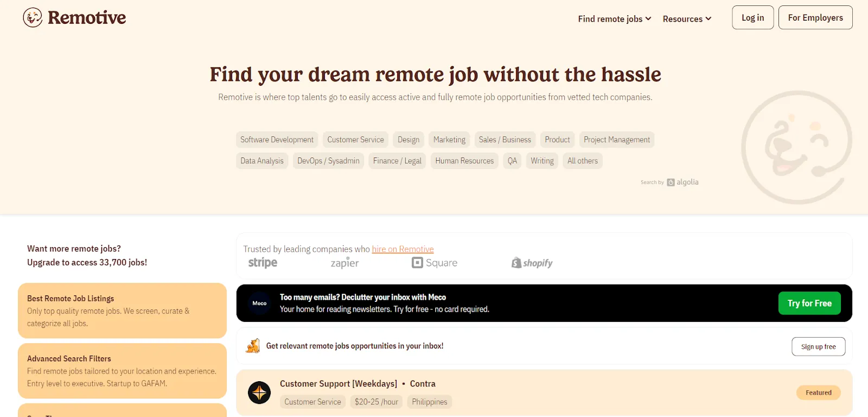
Task: Click the Stripe logo
Action: (x=263, y=263)
